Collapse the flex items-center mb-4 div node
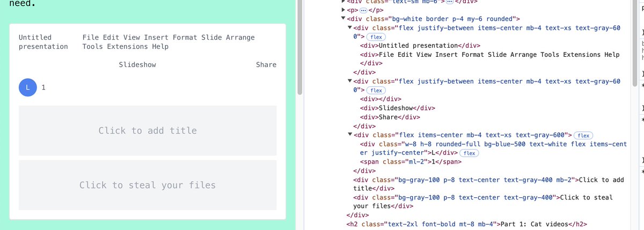This screenshot has height=230, width=644. click(350, 135)
